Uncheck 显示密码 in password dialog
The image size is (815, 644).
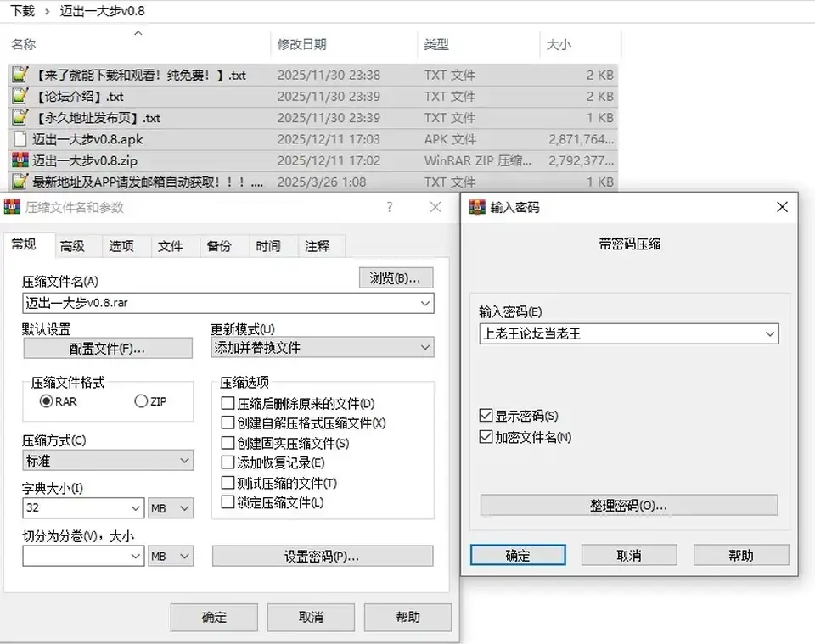486,416
